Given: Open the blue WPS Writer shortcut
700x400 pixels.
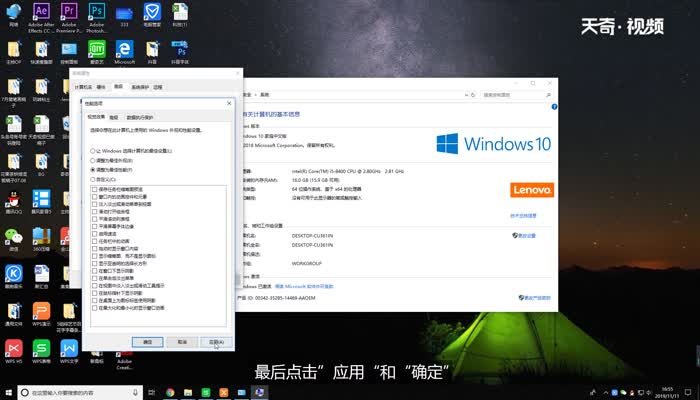Looking at the screenshot, I should click(69, 351).
